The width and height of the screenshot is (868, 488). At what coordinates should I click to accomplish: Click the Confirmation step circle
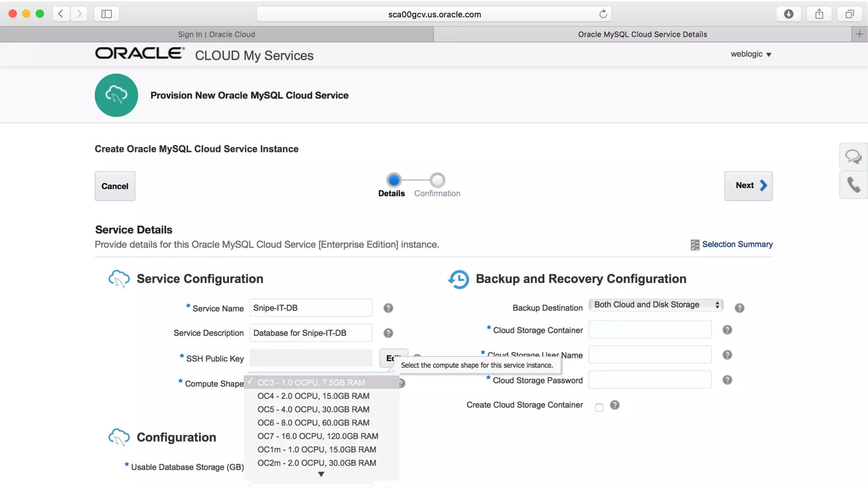tap(437, 180)
